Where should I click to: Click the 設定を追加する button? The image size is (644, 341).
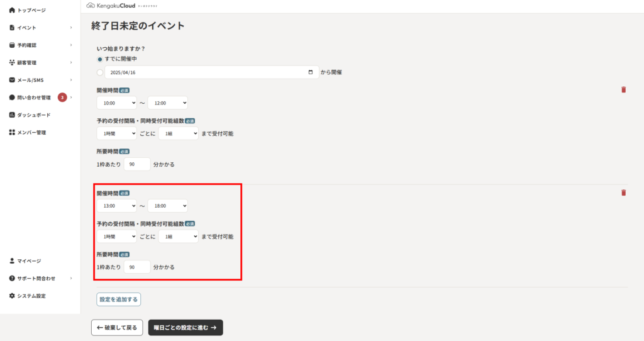pos(119,299)
